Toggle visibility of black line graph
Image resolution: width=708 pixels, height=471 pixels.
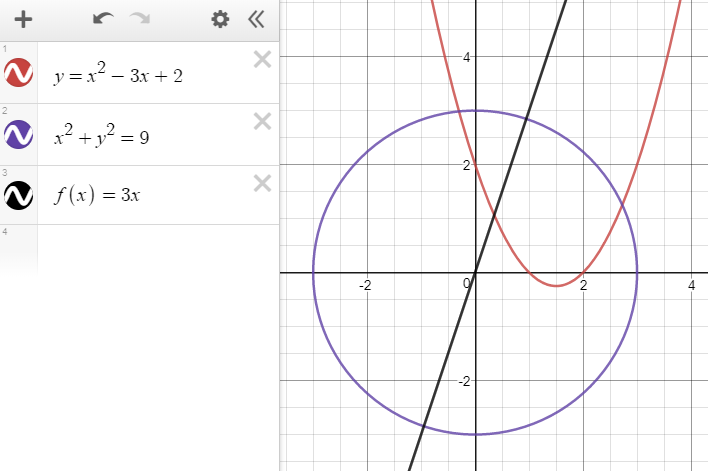[x=19, y=196]
